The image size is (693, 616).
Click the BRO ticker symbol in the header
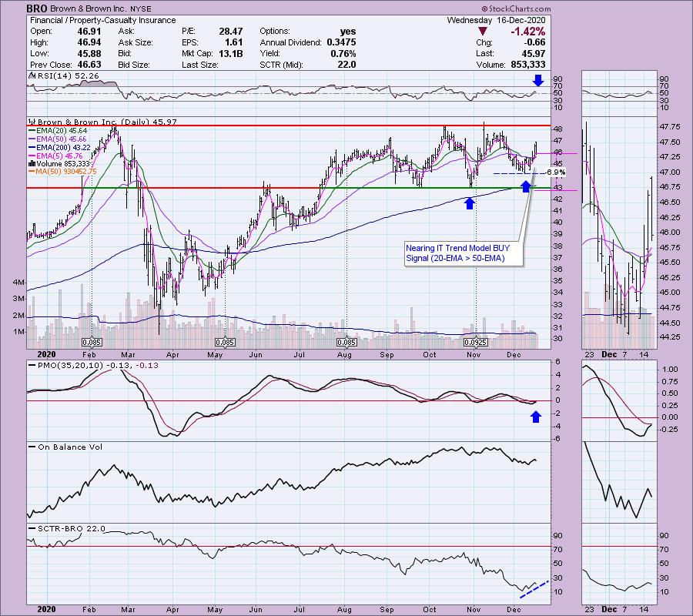click(37, 8)
